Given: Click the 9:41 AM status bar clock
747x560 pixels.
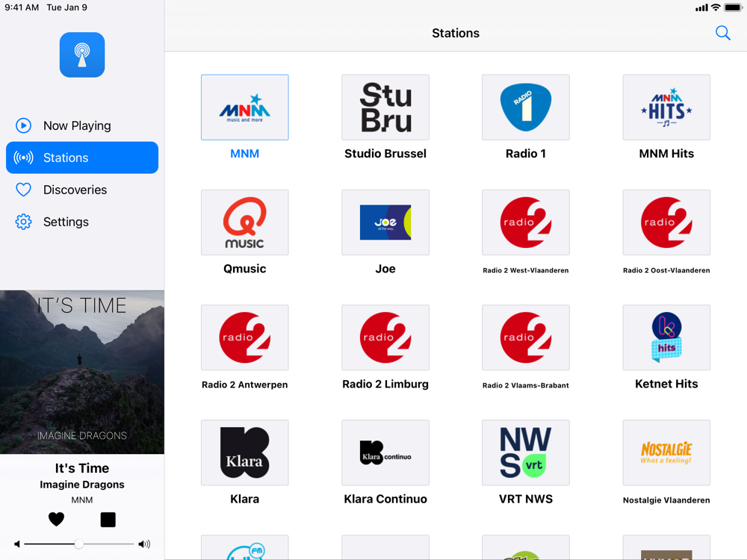Looking at the screenshot, I should (22, 7).
